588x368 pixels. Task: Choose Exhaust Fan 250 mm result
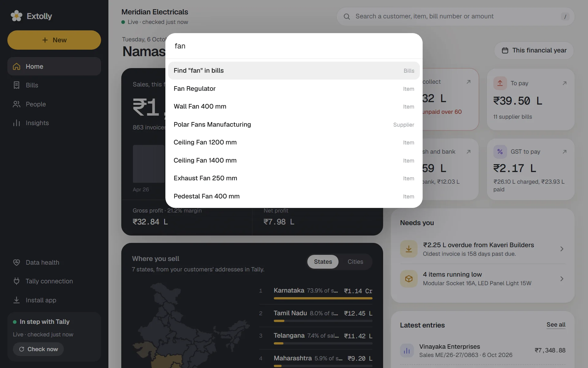294,178
